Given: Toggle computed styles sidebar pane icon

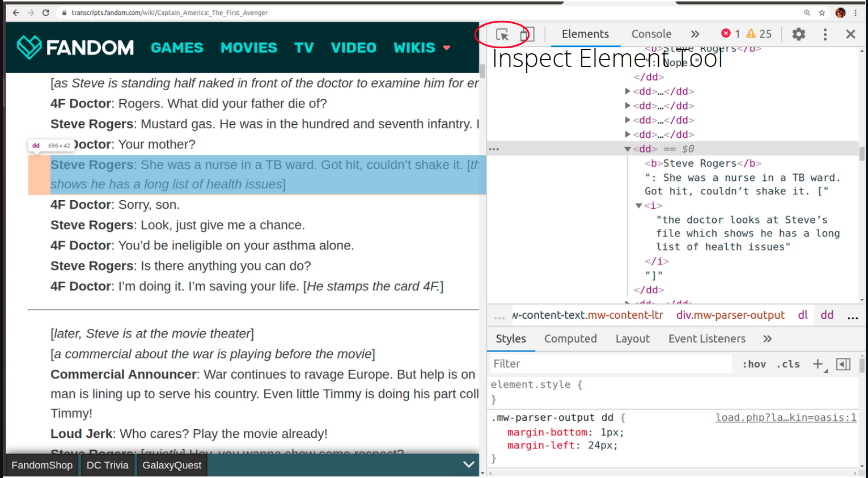Looking at the screenshot, I should [843, 364].
